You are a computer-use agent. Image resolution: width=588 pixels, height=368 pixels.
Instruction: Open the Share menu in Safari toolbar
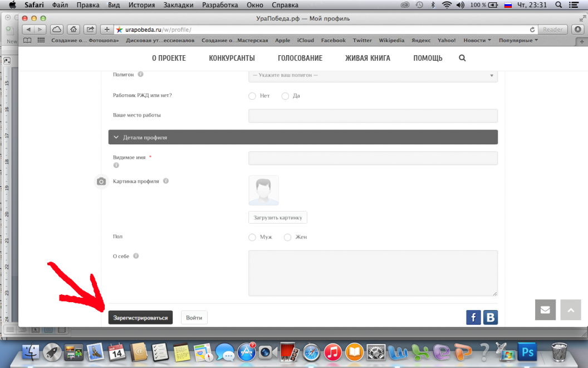click(x=90, y=30)
